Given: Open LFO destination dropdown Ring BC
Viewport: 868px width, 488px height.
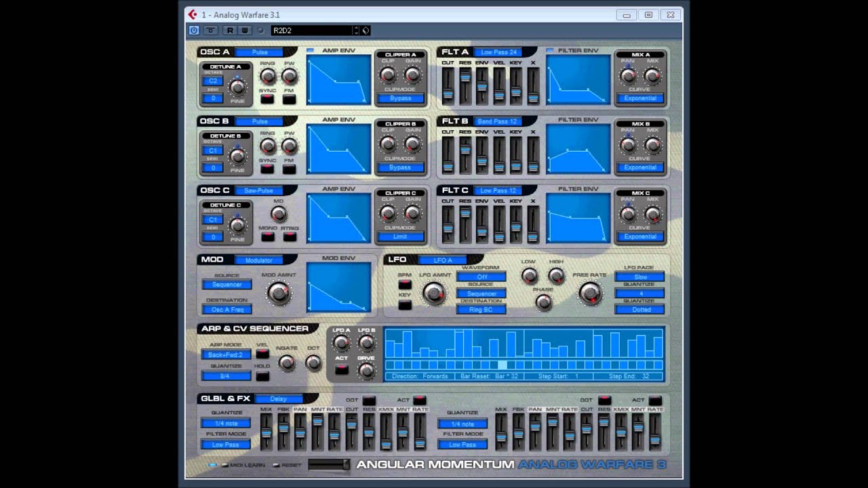Looking at the screenshot, I should click(x=481, y=310).
